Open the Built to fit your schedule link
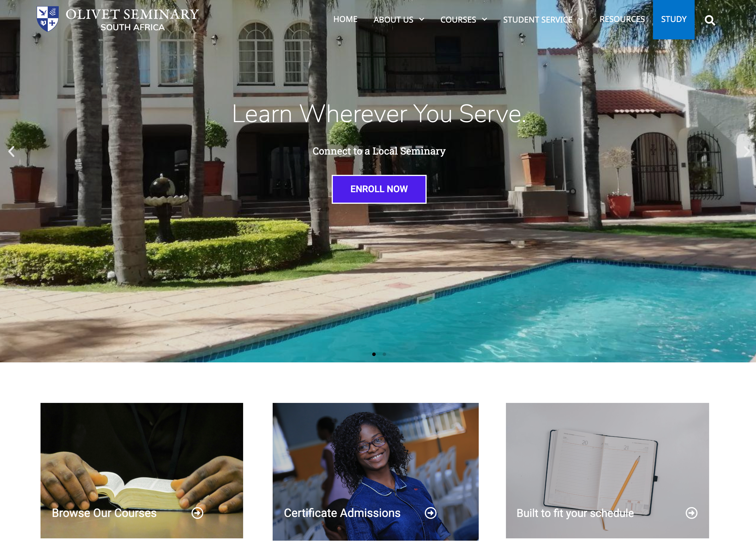 (x=575, y=513)
